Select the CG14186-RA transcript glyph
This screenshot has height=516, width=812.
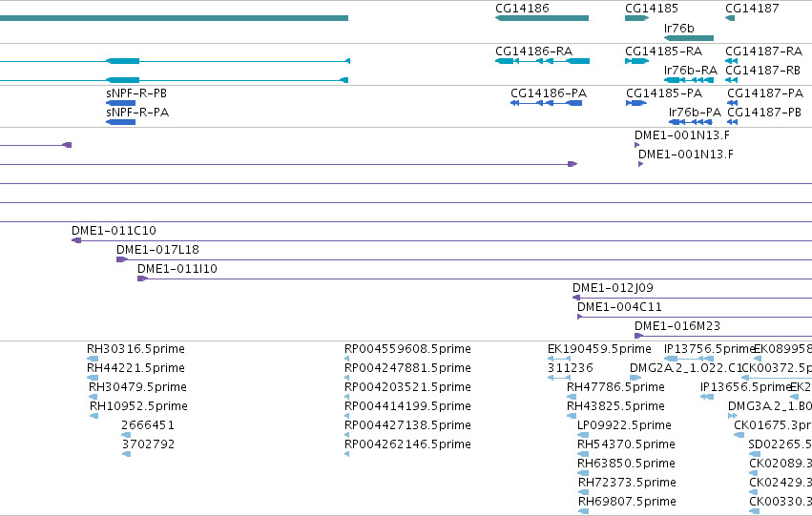542,61
